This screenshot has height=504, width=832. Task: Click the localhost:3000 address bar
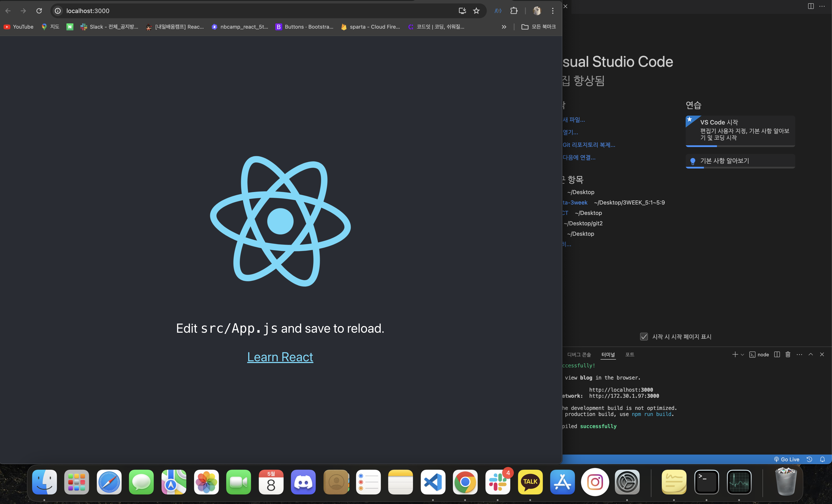pyautogui.click(x=236, y=11)
